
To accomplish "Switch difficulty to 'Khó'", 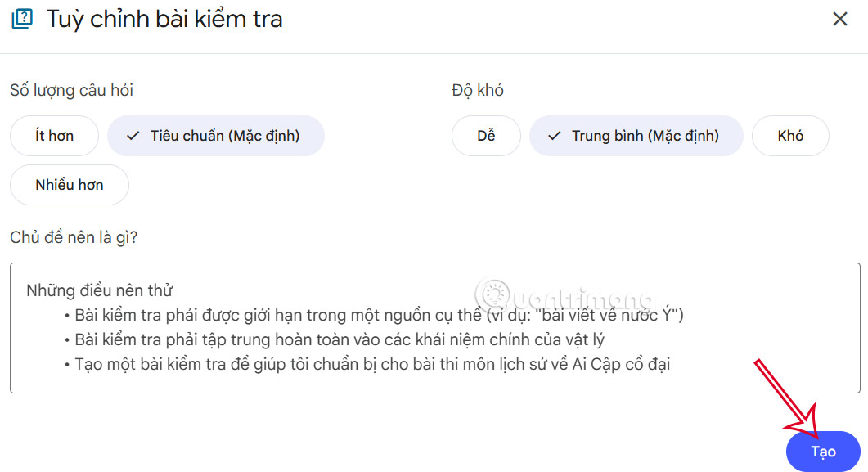I will 790,136.
